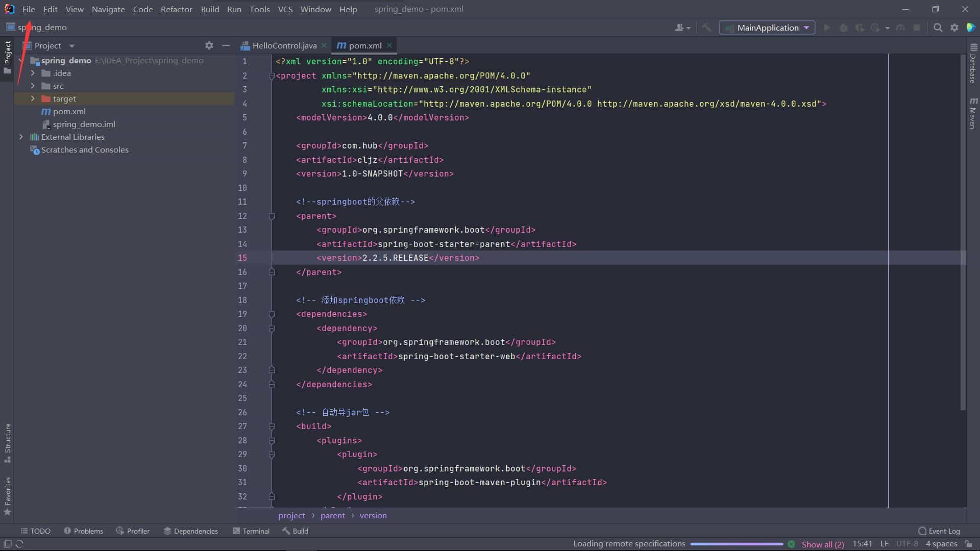Click Run with Coverage icon
The image size is (980, 551).
coord(860,28)
